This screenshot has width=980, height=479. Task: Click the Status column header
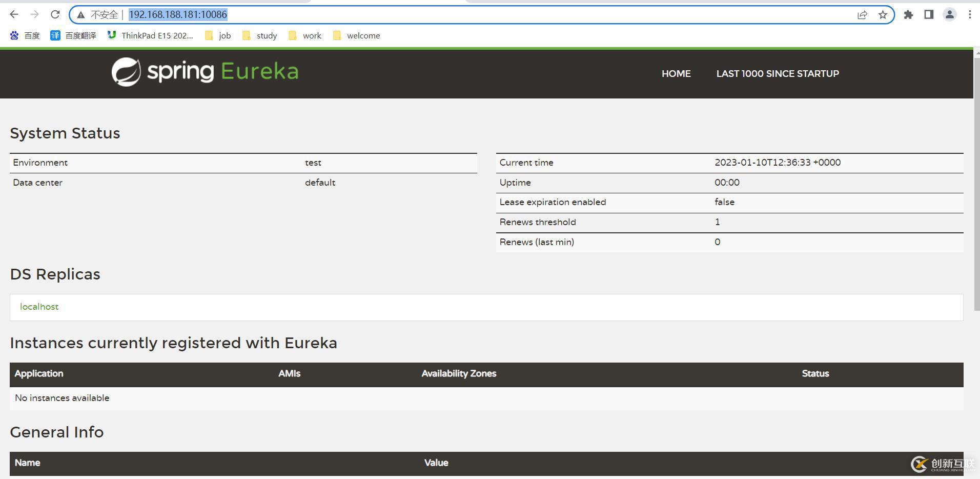click(815, 373)
